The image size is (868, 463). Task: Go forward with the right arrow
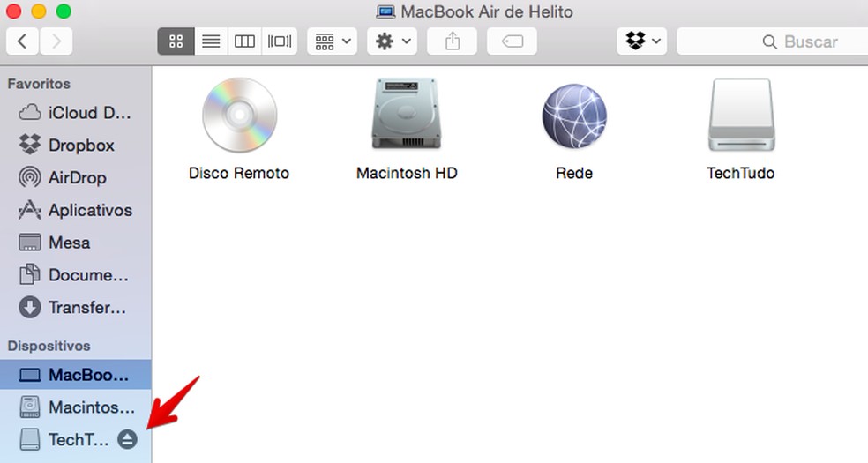pyautogui.click(x=56, y=41)
